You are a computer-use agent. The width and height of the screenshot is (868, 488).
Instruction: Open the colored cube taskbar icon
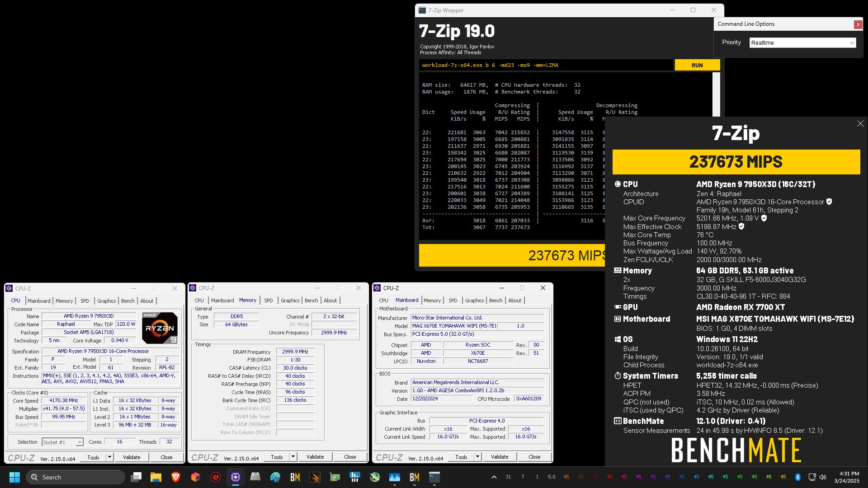tap(196, 477)
